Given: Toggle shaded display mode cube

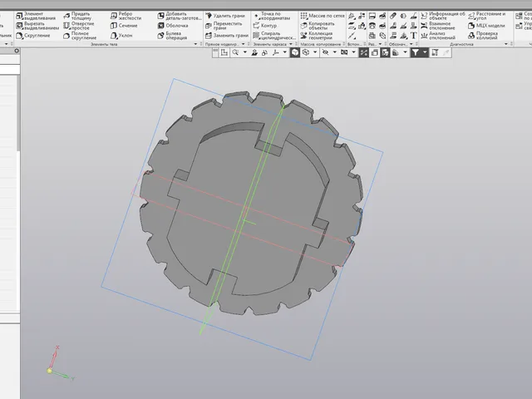Looking at the screenshot, I should pos(295,52).
